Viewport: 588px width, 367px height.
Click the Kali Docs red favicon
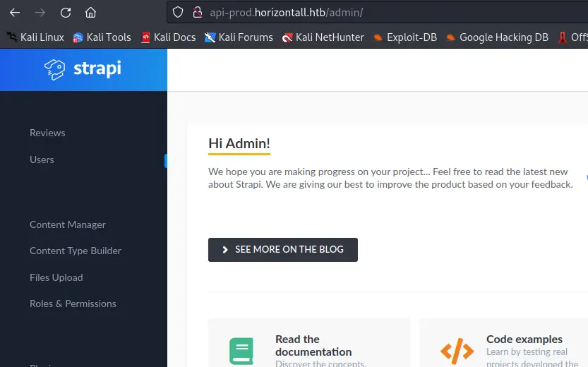[145, 37]
